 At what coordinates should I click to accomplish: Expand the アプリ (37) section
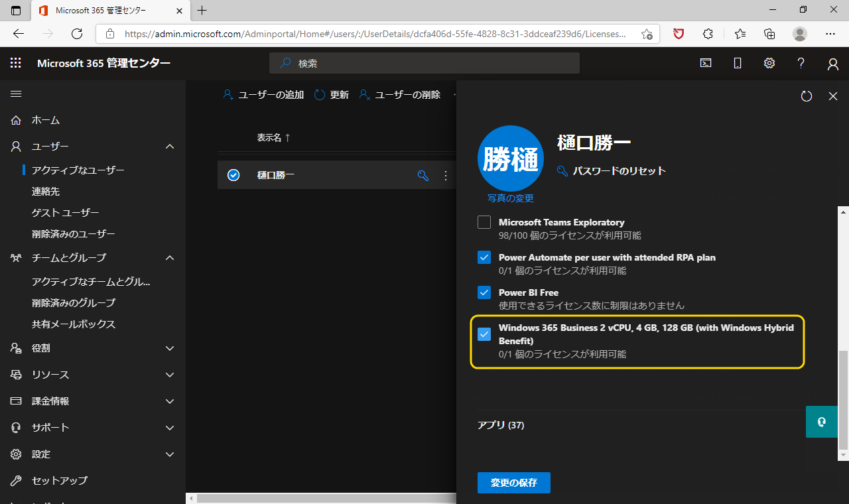pyautogui.click(x=501, y=425)
